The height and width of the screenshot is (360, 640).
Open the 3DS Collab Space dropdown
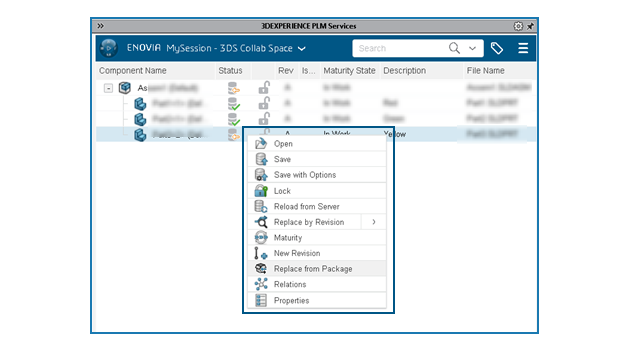click(302, 49)
